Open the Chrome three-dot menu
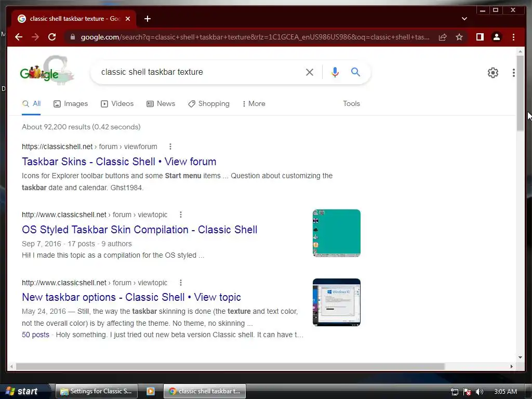Image resolution: width=532 pixels, height=399 pixels. pyautogui.click(x=513, y=37)
